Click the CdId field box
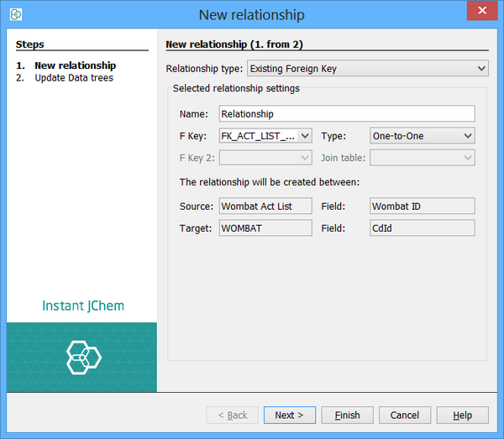 tap(422, 227)
